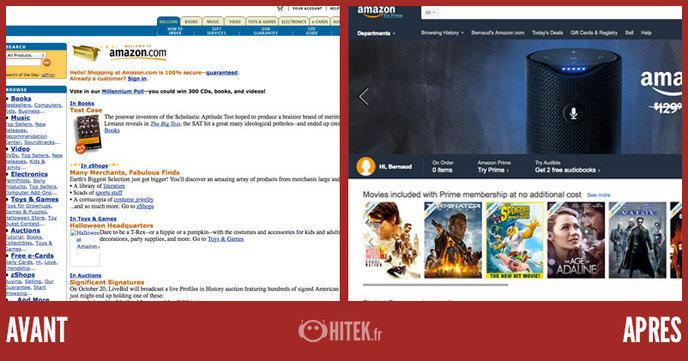
Task: Click Help in the dark navigation bar
Action: click(646, 33)
